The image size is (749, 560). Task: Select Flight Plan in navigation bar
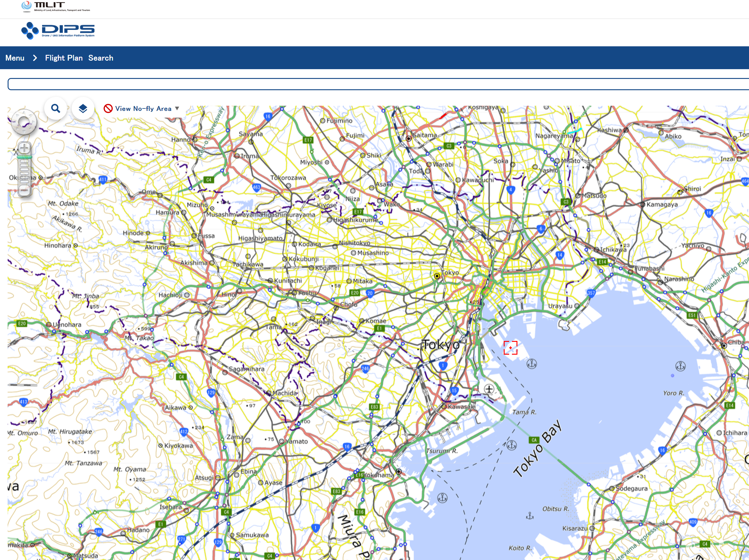[x=64, y=58]
